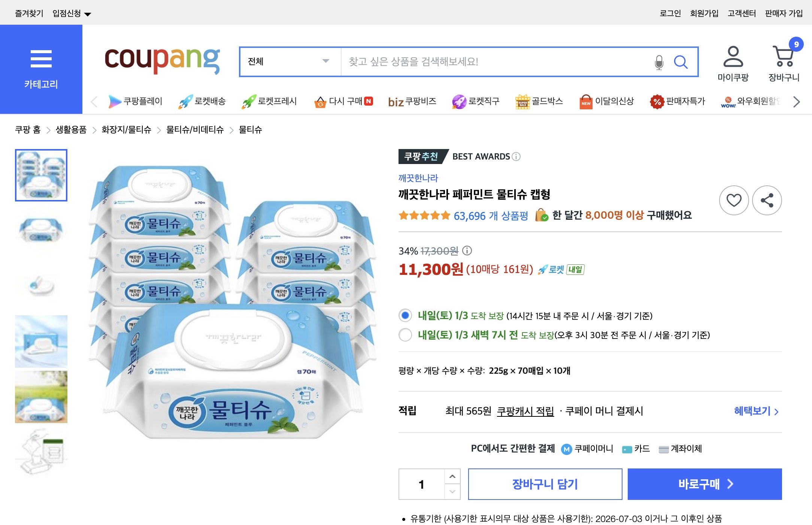
Task: Click the share icon next to the product
Action: click(x=766, y=200)
